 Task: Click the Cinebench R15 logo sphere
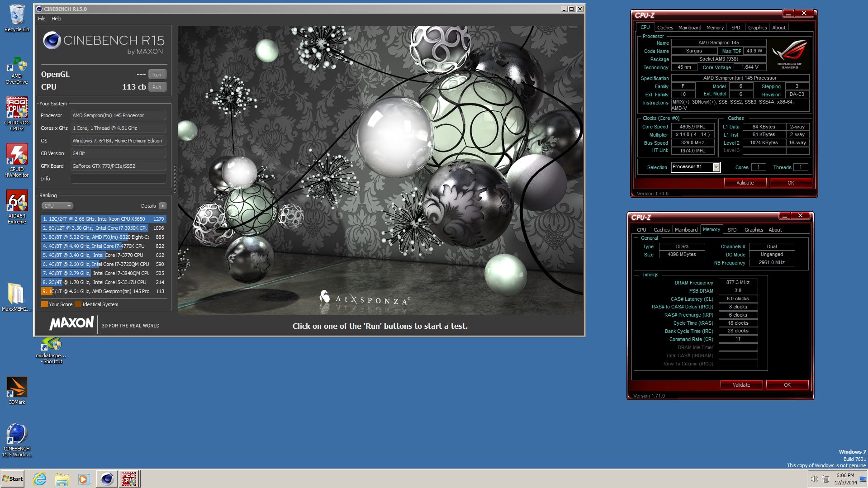(x=52, y=40)
